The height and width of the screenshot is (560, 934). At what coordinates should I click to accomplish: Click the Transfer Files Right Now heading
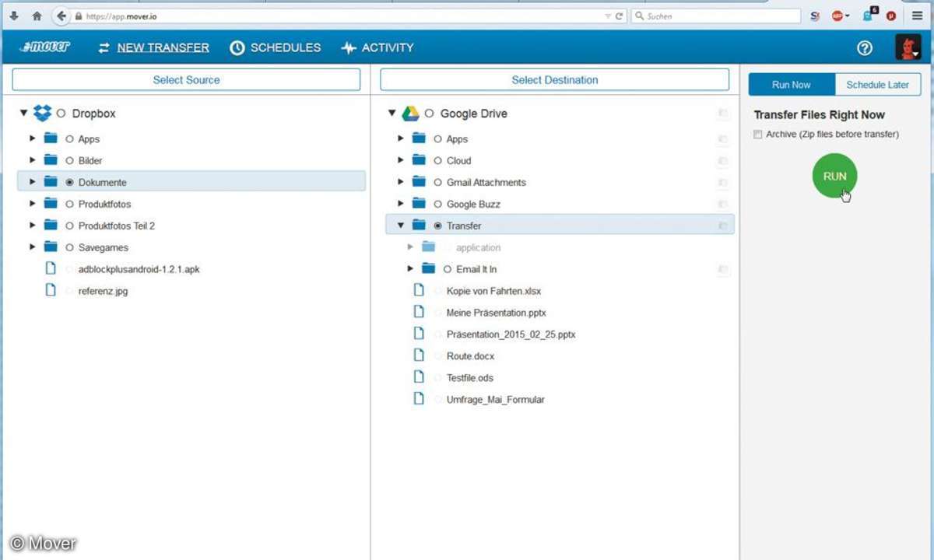[x=820, y=114]
